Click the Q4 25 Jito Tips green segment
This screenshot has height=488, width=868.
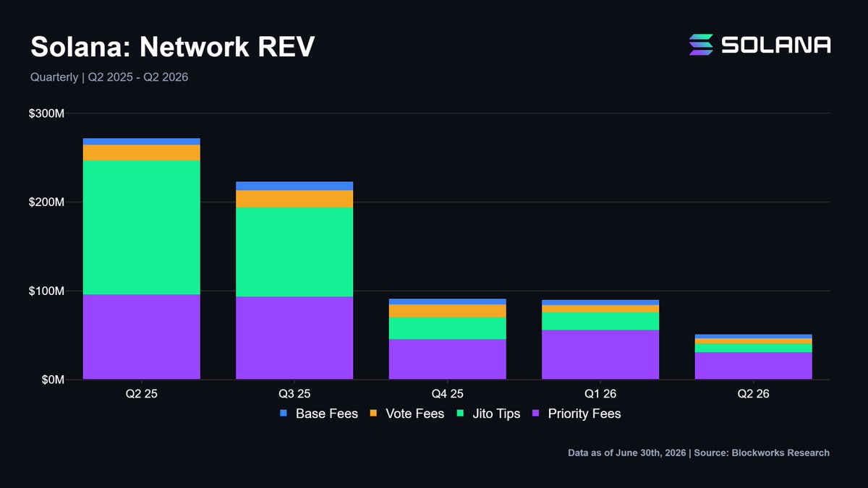(447, 328)
